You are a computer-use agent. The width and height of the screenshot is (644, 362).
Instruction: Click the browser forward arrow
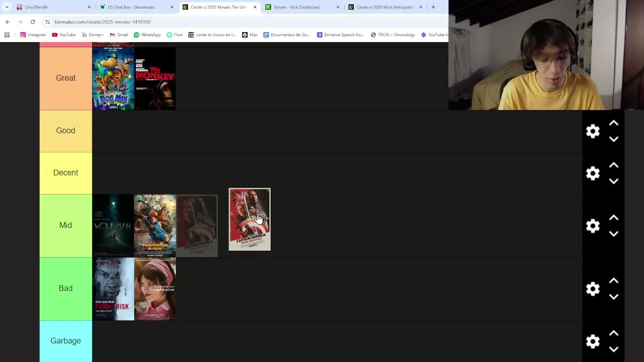20,22
